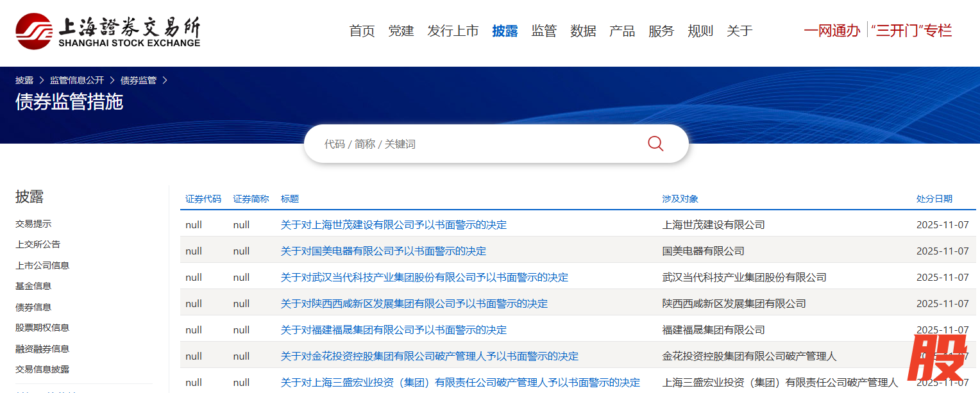Select 上市公司信息 in the sidebar
980x393 pixels.
[x=42, y=265]
